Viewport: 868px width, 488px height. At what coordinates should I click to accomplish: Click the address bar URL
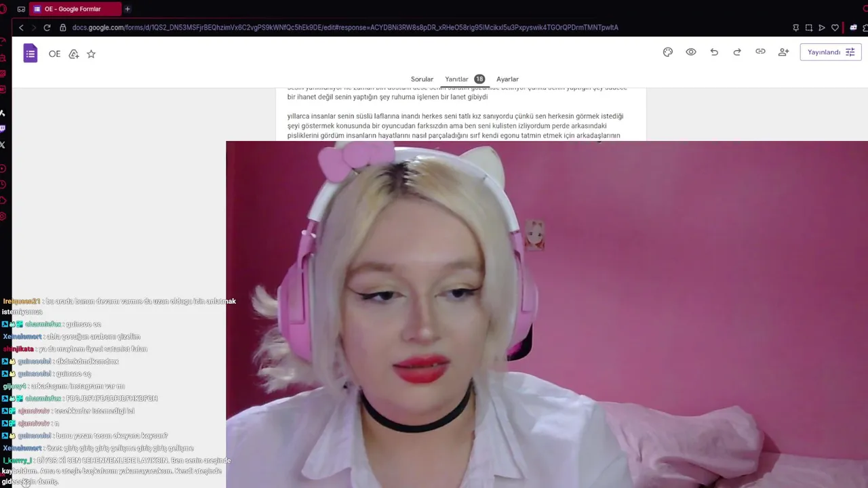[x=345, y=28]
